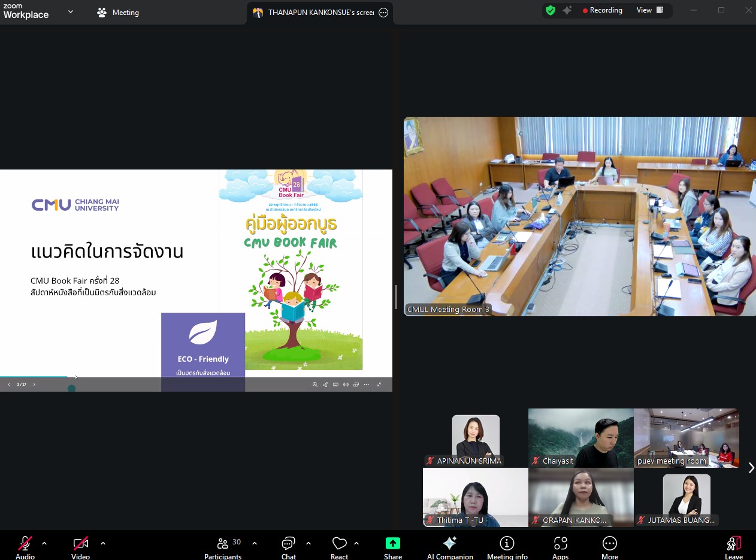
Task: Maximize the Zoom window
Action: [721, 10]
